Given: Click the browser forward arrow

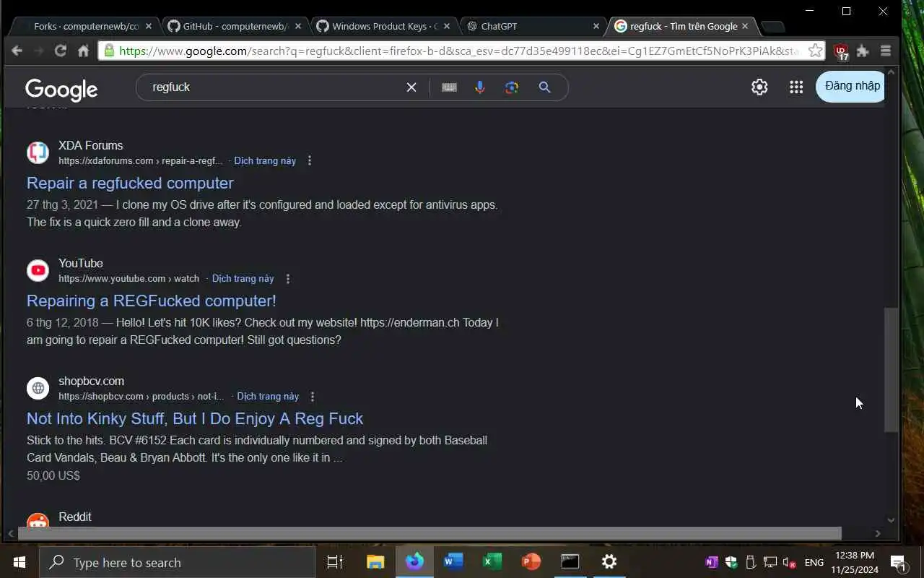Looking at the screenshot, I should coord(39,51).
